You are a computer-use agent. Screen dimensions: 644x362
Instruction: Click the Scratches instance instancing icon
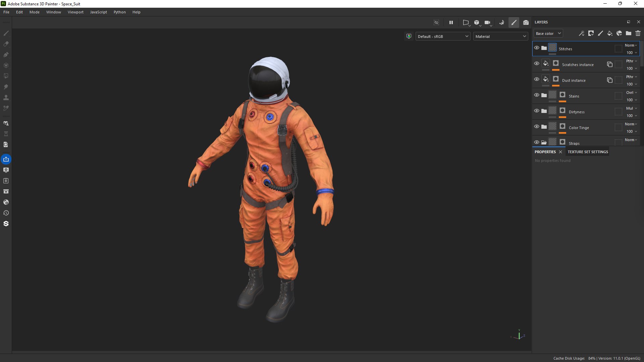tap(610, 64)
